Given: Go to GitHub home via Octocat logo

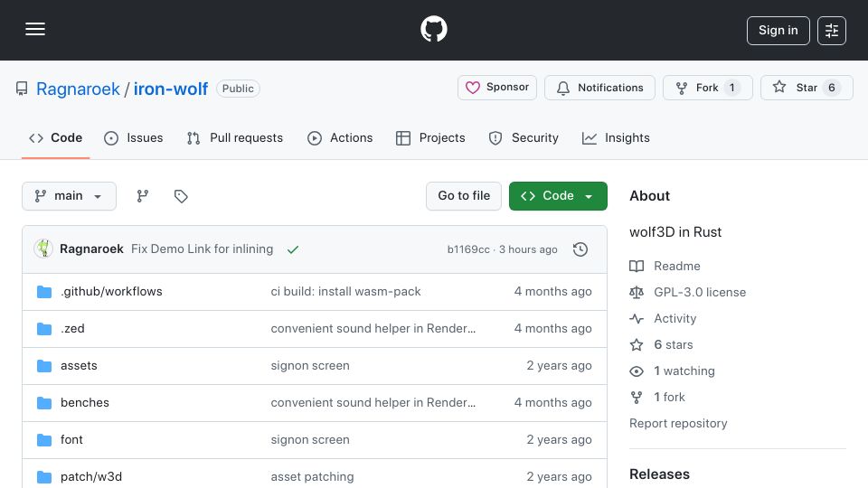Looking at the screenshot, I should coord(433,29).
